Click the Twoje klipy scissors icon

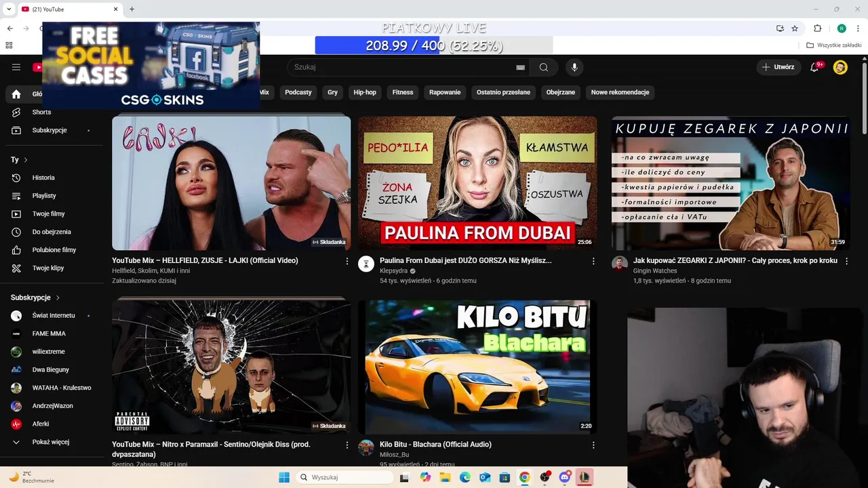pos(16,268)
